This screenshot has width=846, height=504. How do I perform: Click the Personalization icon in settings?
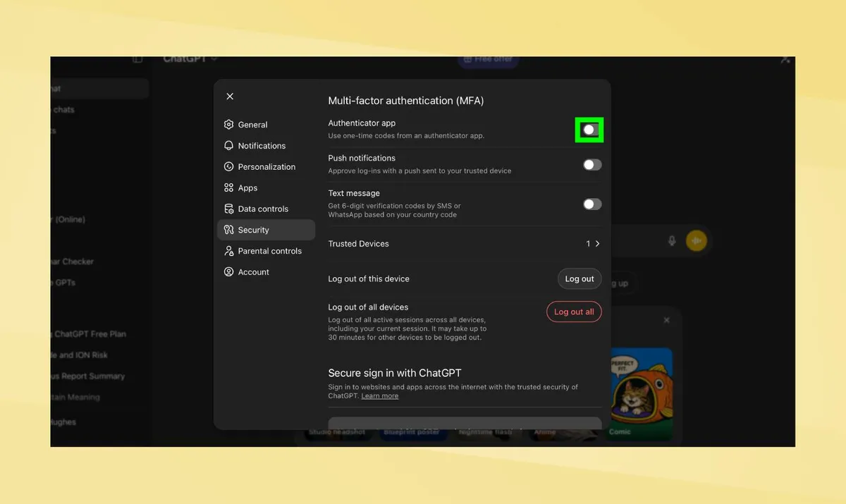(x=228, y=167)
